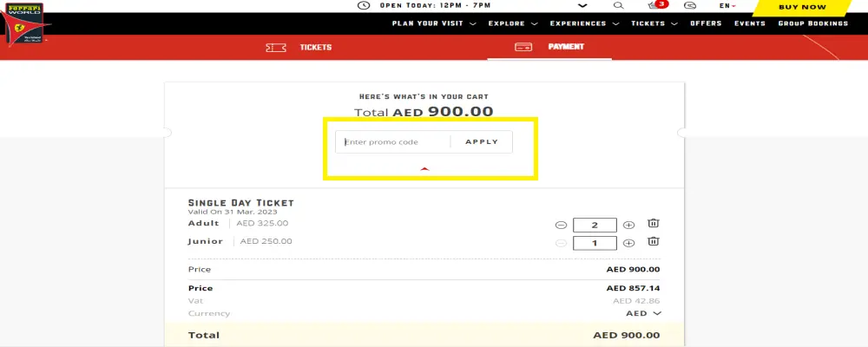Collapse the promo section using the red triangle
Screen dimensions: 868x347
coord(424,169)
